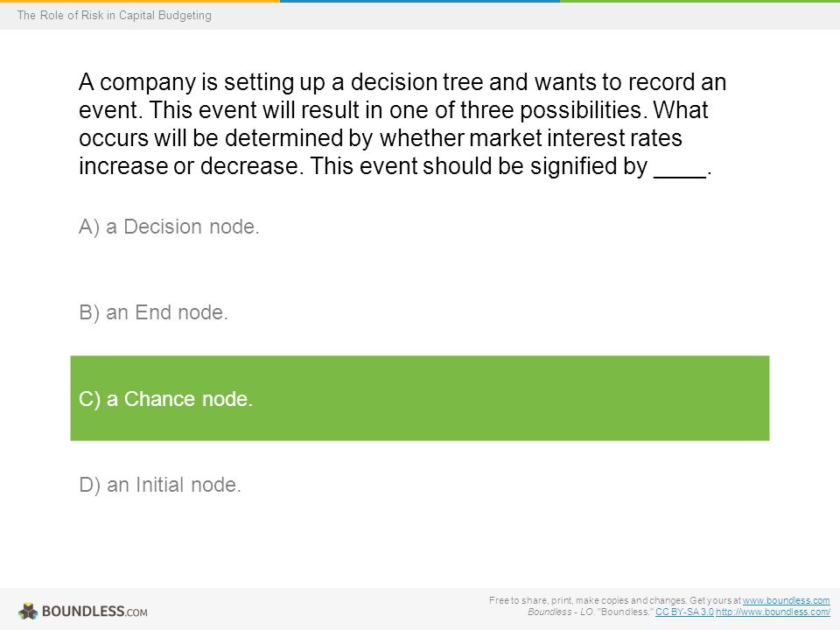Viewport: 840px width, 630px height.
Task: Click the slide title 'The Role of Risk in Capital Budgeting'
Action: coord(114,15)
